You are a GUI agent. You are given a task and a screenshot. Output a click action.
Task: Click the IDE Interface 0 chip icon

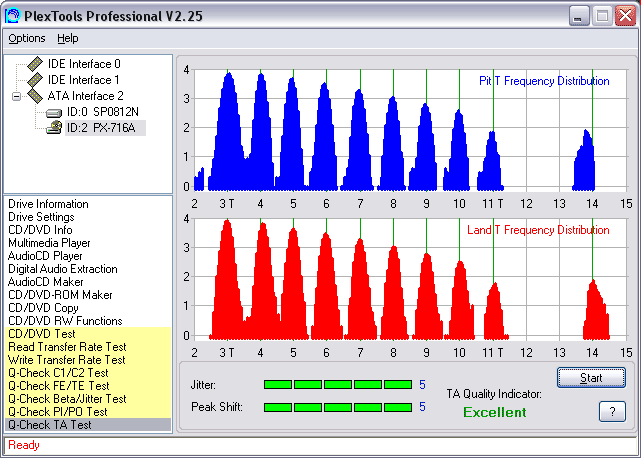point(35,64)
